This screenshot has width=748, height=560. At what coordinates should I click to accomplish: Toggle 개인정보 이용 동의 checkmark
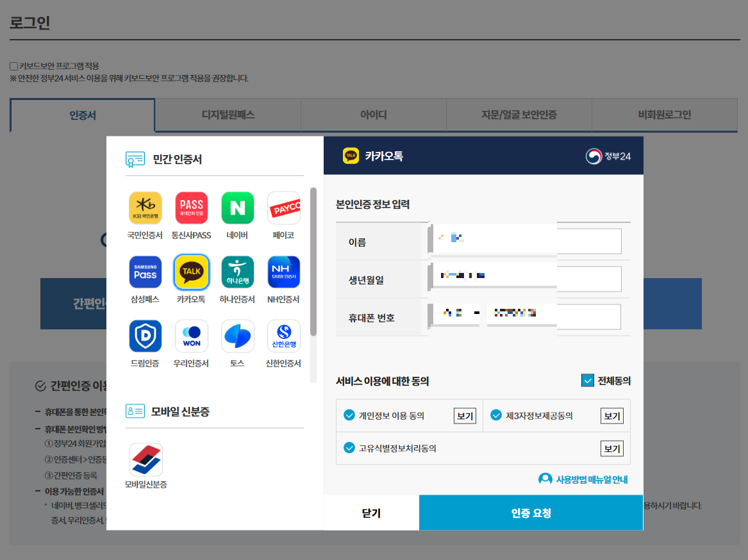pos(349,415)
